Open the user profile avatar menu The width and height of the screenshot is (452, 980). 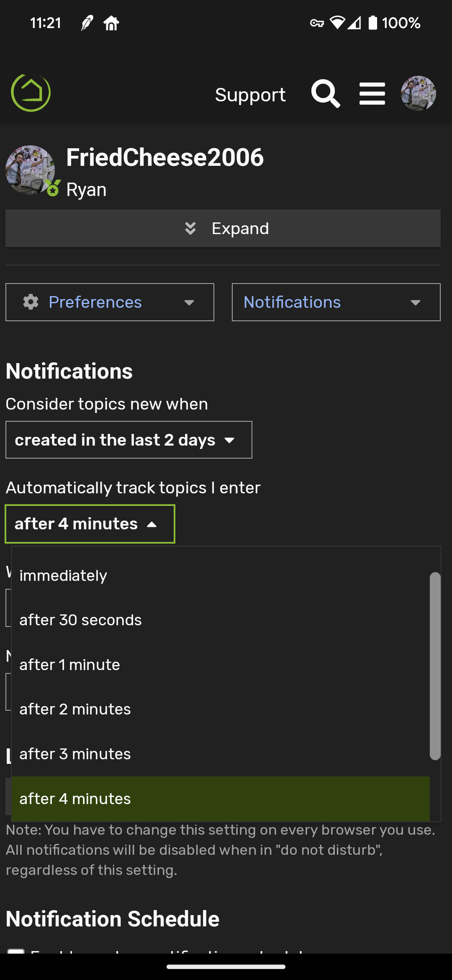pos(419,94)
